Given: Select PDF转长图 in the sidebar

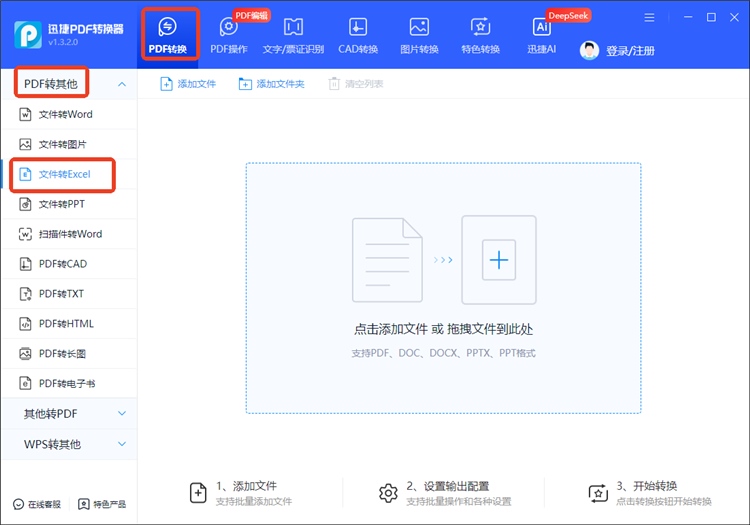Looking at the screenshot, I should pyautogui.click(x=69, y=353).
